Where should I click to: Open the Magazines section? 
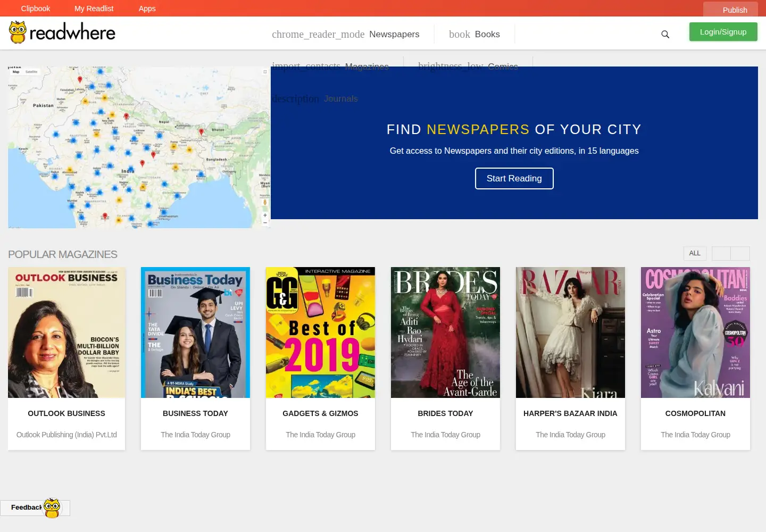pos(330,66)
